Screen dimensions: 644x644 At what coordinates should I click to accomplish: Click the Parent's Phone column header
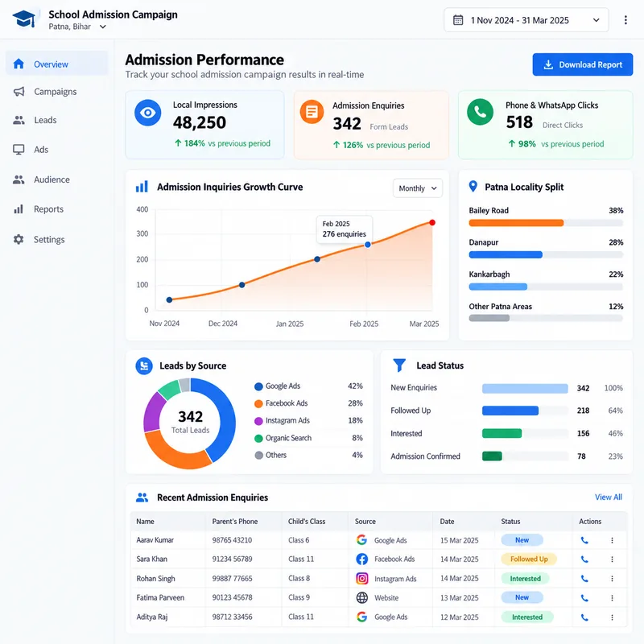[234, 521]
